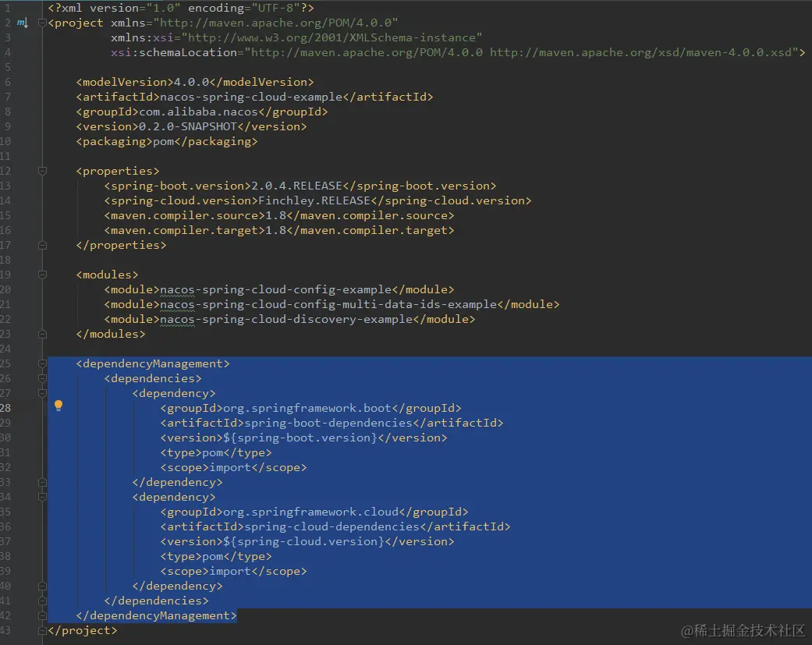812x645 pixels.
Task: Click line number 6 in the gutter
Action: point(7,82)
